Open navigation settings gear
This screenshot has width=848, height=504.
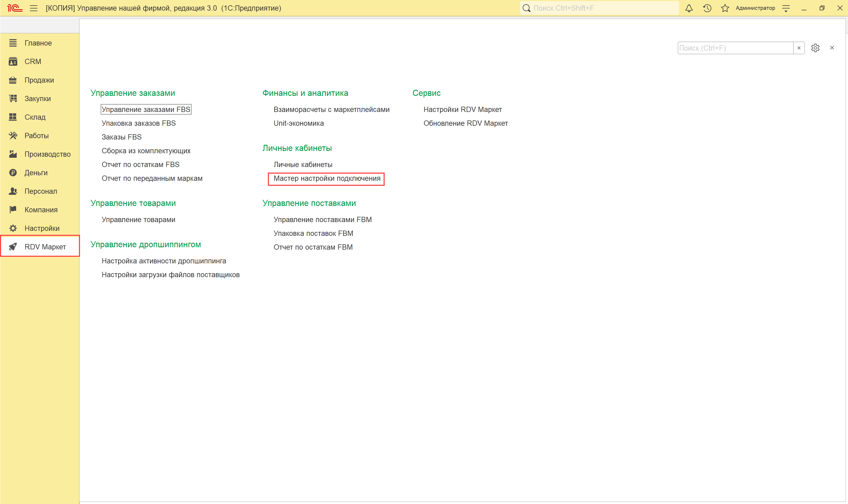[x=815, y=48]
